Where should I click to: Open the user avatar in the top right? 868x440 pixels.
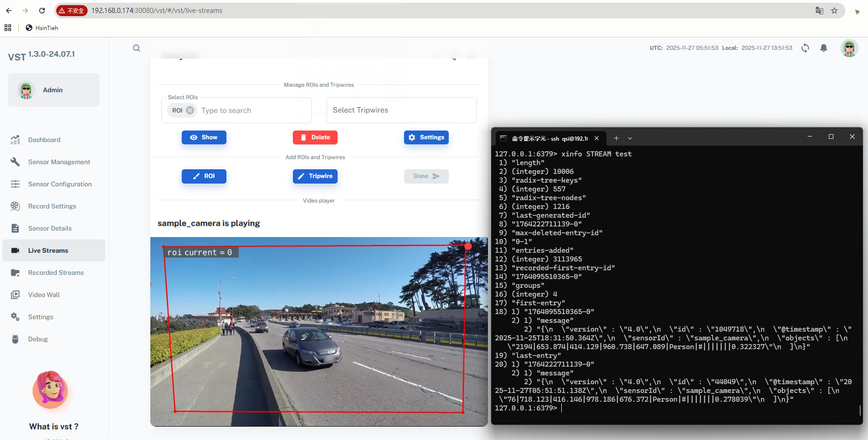tap(849, 48)
